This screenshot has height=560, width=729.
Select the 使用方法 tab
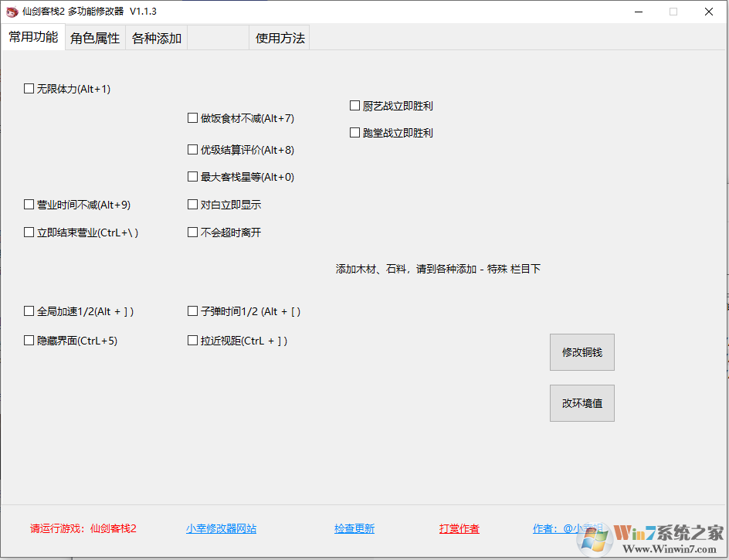pos(279,37)
